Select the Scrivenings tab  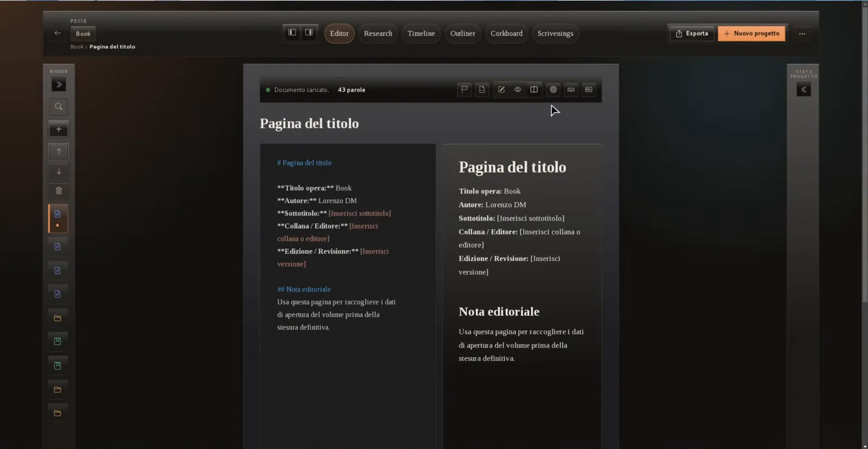coord(555,34)
